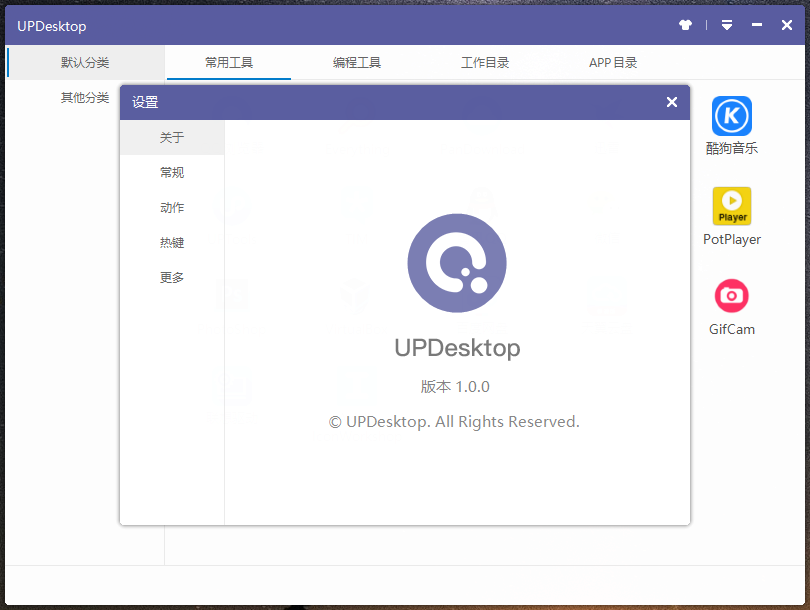Click the 设置 dialog title
The image size is (810, 610).
145,102
